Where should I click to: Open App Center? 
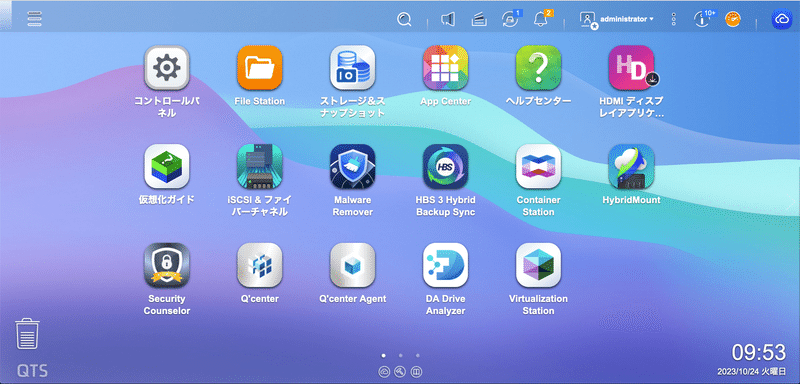point(445,67)
